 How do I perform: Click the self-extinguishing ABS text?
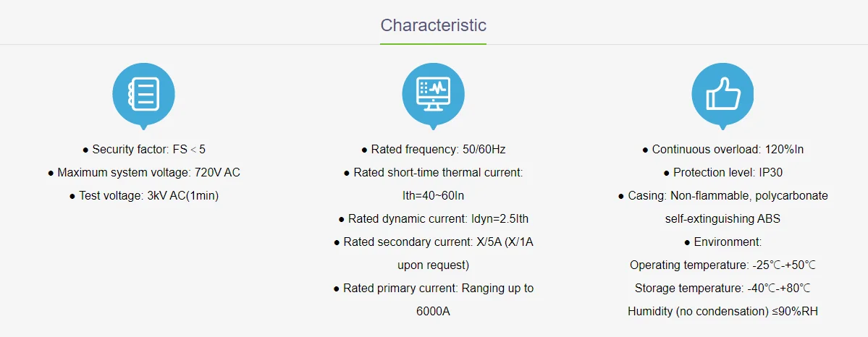pos(723,219)
